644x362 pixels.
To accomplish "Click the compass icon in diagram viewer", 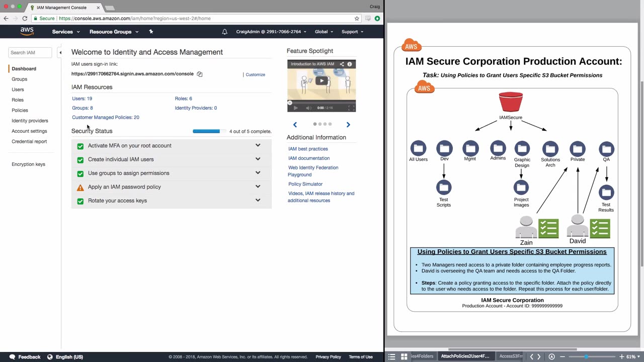I will coord(552,356).
